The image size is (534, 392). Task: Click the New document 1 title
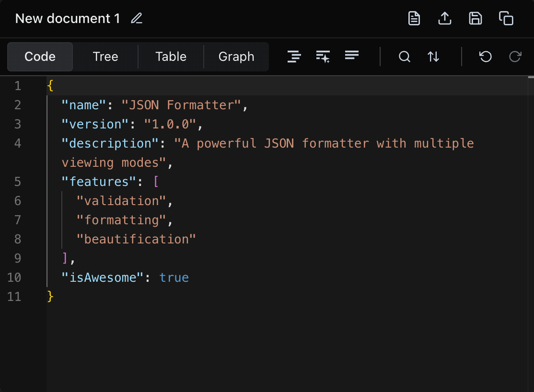click(x=67, y=18)
